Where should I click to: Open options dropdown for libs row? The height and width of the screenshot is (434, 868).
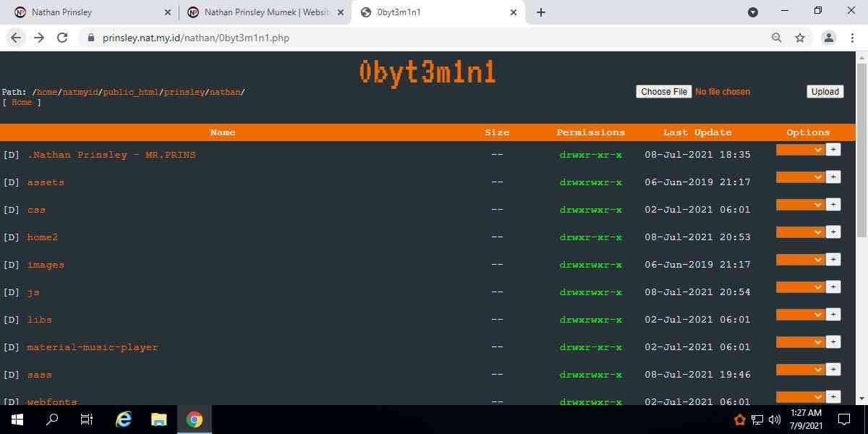pos(800,315)
